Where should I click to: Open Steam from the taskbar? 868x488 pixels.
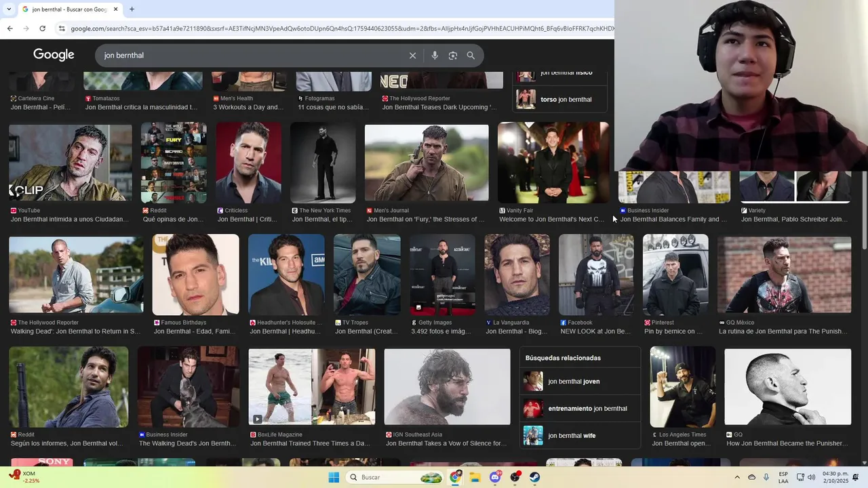click(535, 477)
